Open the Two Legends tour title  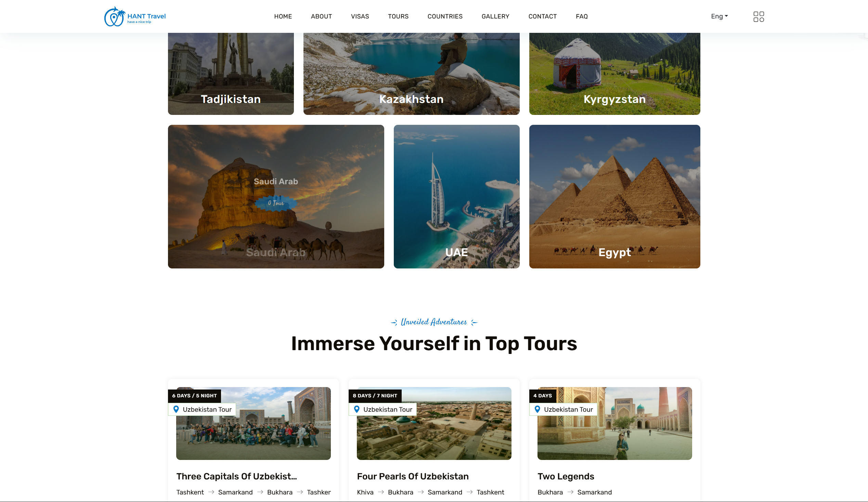click(566, 476)
